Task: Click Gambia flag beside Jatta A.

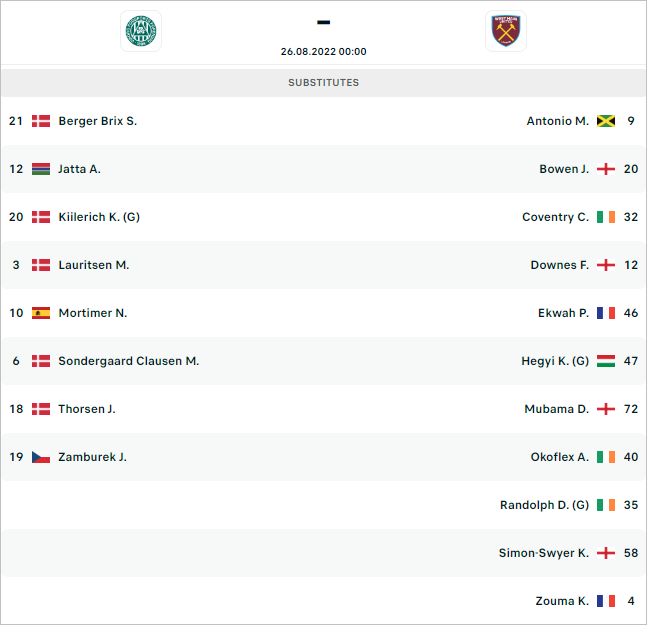Action: pos(41,169)
